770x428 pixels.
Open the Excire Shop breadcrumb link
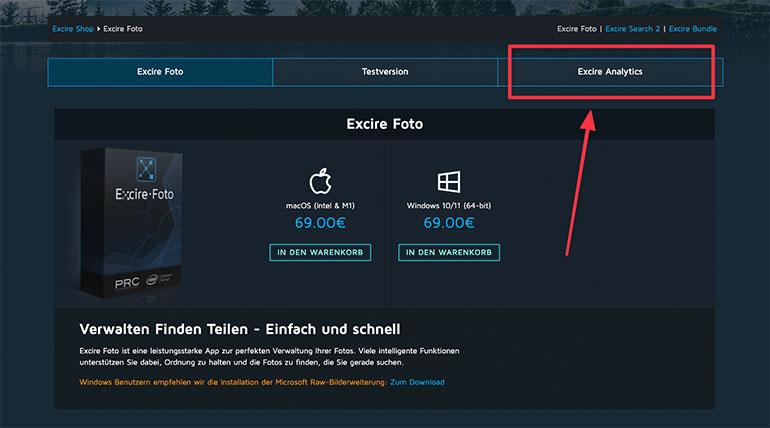(73, 29)
